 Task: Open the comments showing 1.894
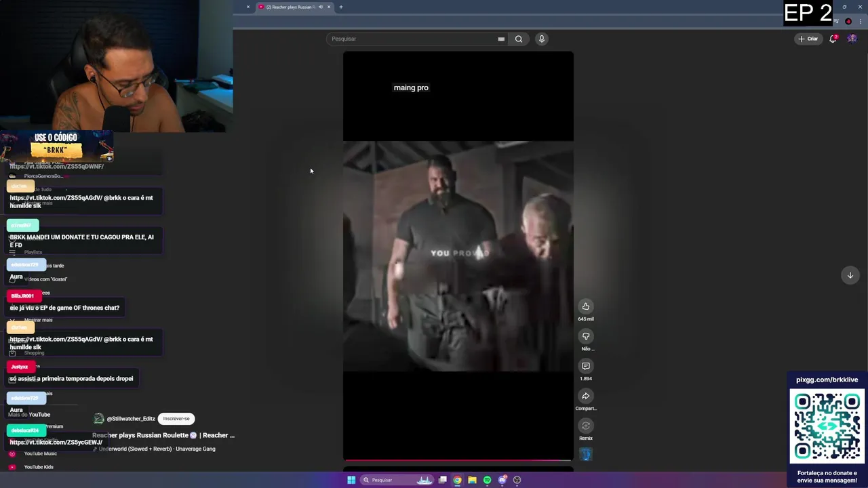click(586, 366)
